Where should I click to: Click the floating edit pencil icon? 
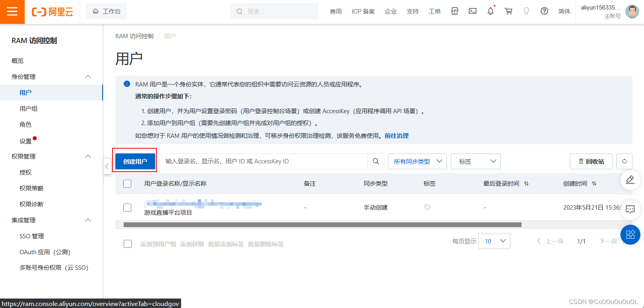tap(630, 180)
